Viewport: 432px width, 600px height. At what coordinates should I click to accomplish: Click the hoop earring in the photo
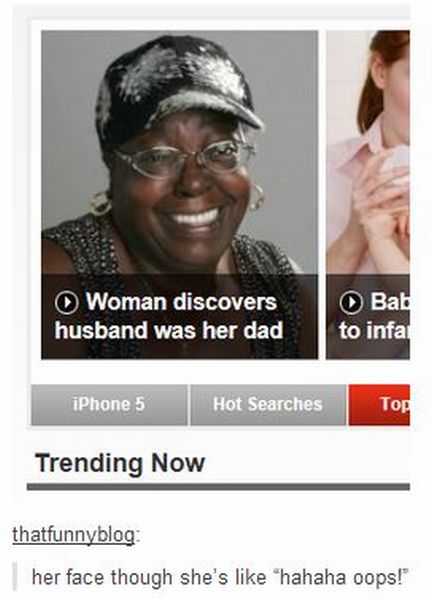point(99,203)
